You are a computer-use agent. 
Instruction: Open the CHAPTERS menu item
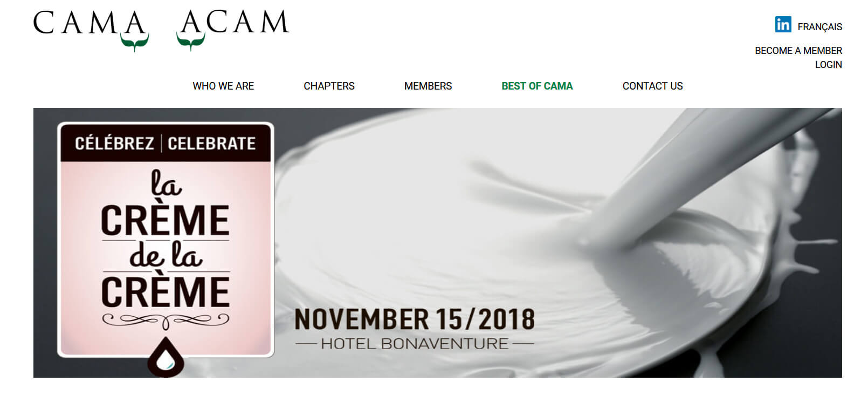pos(329,86)
